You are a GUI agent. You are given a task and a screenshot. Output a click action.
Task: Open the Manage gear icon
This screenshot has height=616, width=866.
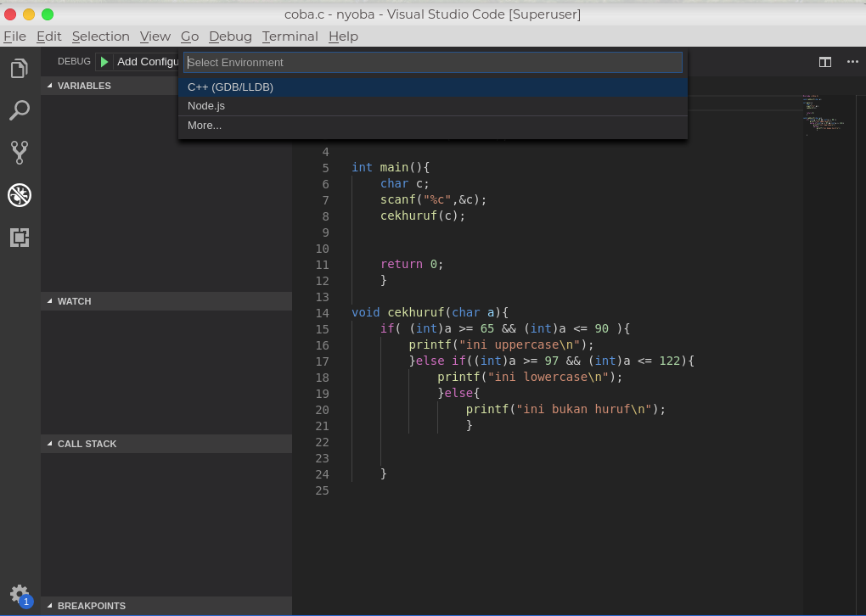(20, 594)
